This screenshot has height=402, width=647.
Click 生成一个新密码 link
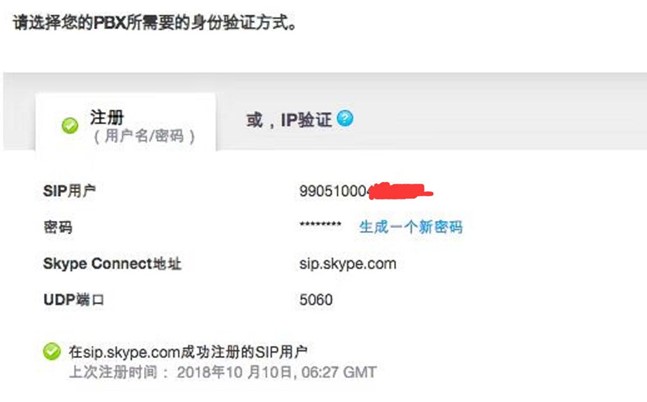[x=411, y=227]
